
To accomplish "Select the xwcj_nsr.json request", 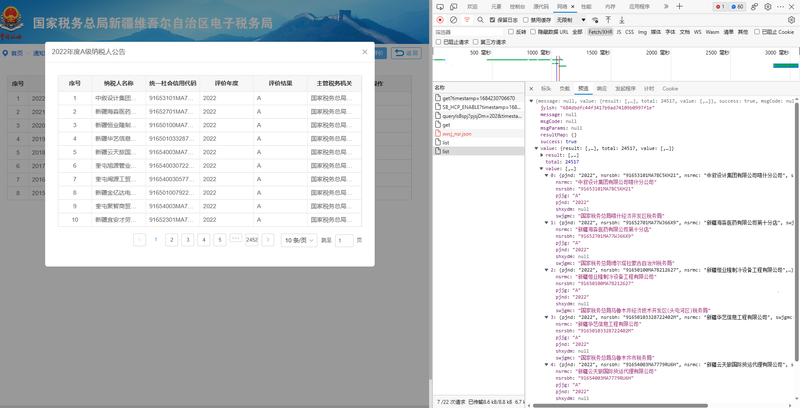I will [x=479, y=134].
